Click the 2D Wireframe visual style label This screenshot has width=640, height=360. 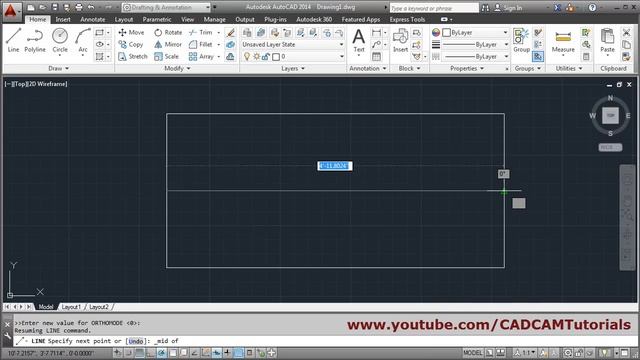[47, 84]
